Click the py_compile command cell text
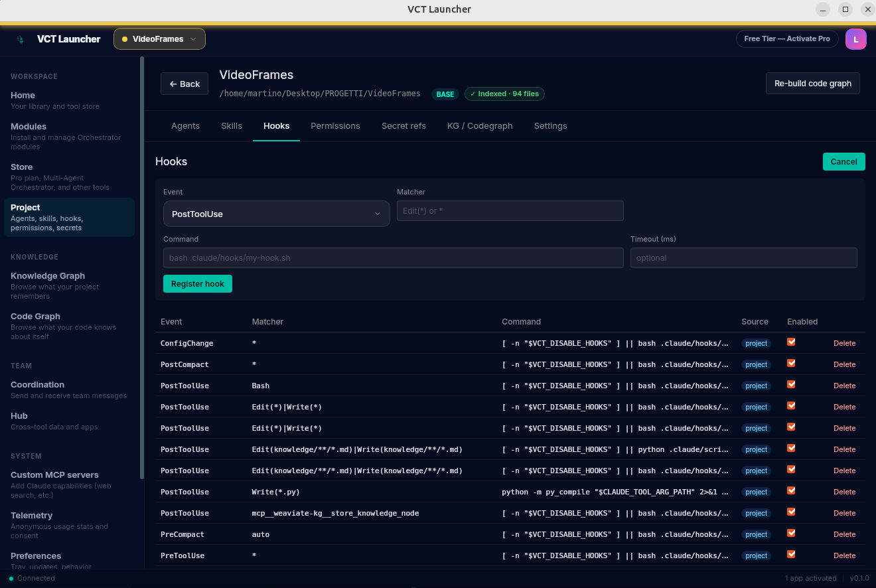Image resolution: width=876 pixels, height=588 pixels. point(615,492)
